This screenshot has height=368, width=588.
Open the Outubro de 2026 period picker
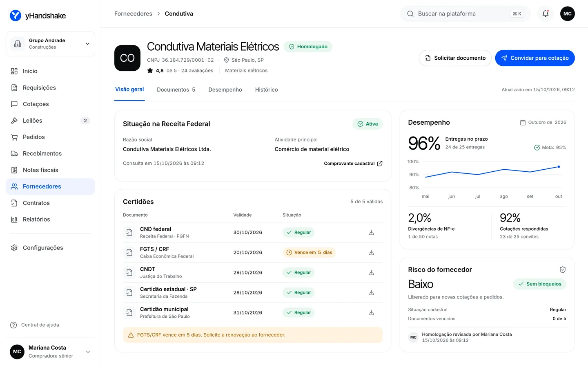pos(543,123)
